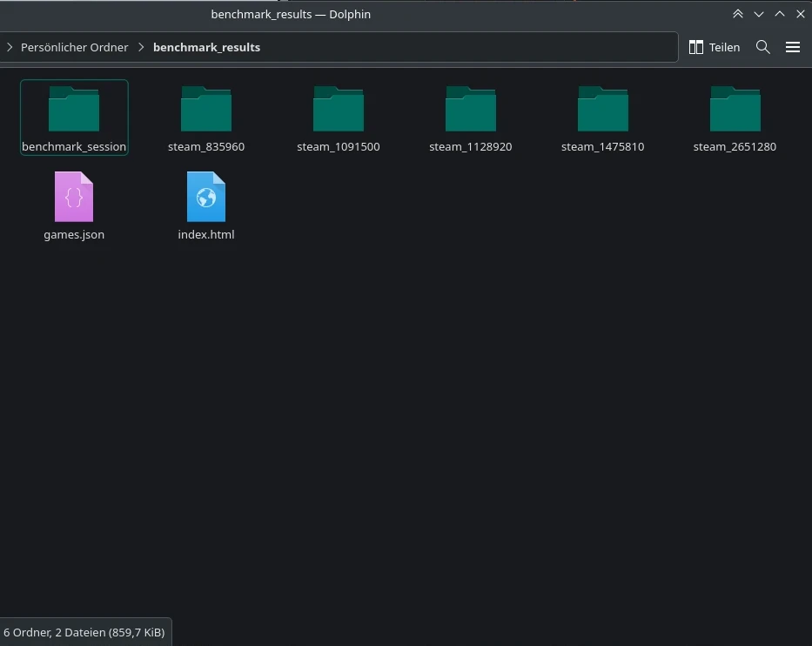Select the steam_1475810 folder icon
The height and width of the screenshot is (646, 812).
pyautogui.click(x=603, y=109)
